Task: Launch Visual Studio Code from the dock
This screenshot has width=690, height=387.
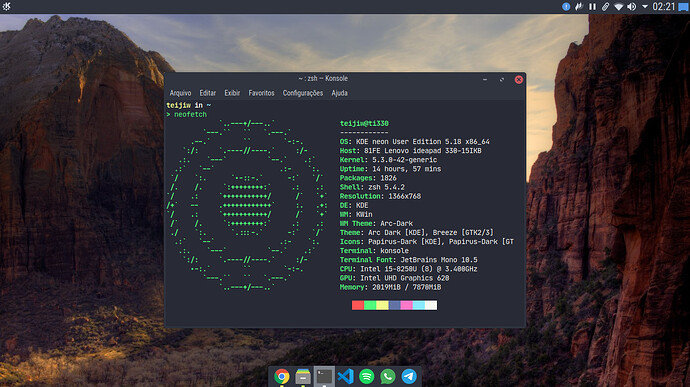Action: tap(345, 376)
